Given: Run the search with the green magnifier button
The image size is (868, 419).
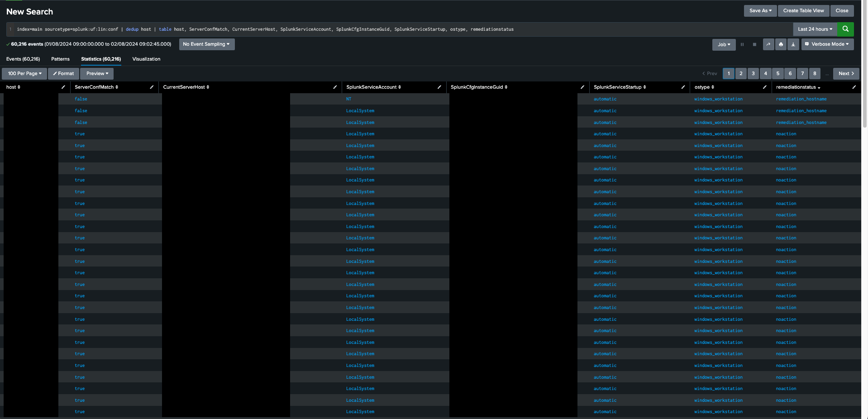Looking at the screenshot, I should 845,29.
